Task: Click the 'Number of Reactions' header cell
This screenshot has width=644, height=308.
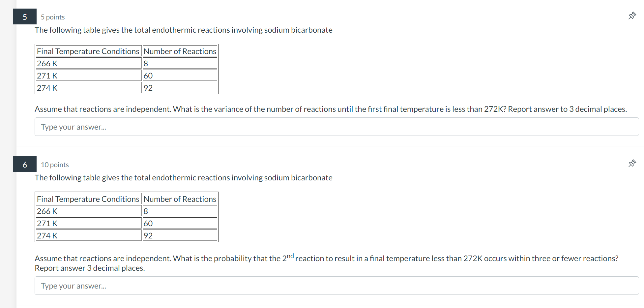Action: [180, 51]
